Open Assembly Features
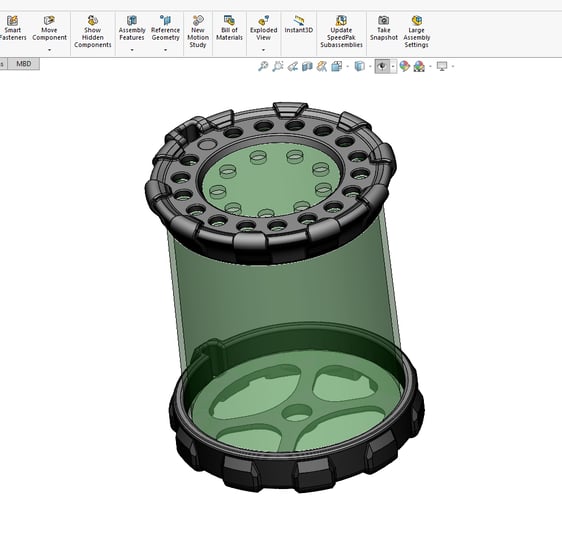The height and width of the screenshot is (536, 562). click(x=132, y=29)
